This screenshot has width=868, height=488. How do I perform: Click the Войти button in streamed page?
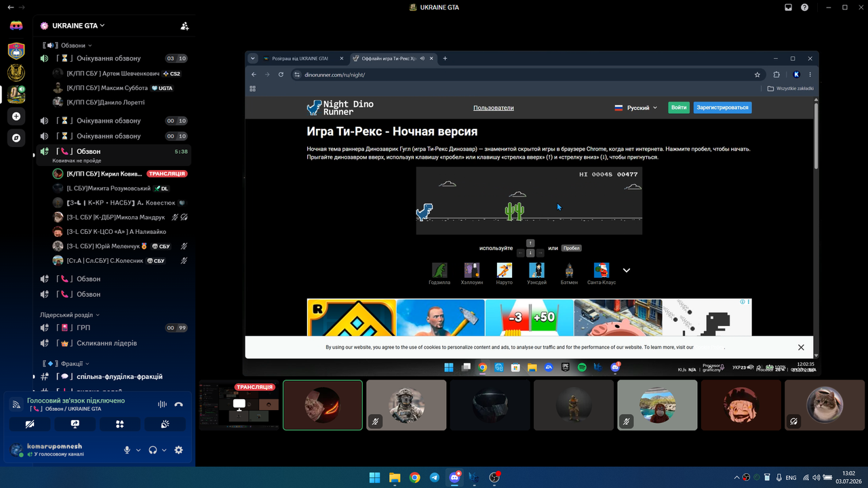(x=679, y=108)
